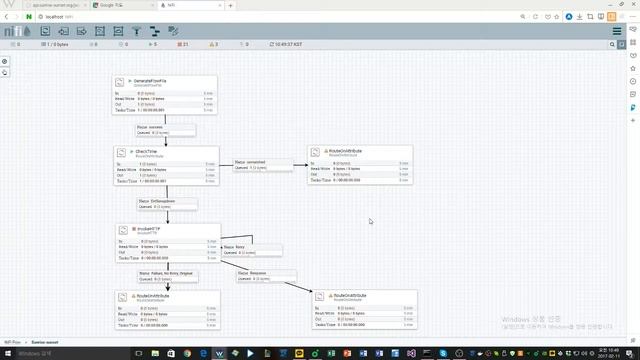Click the connection label under CheckTime
The image size is (640, 360).
coord(167,204)
